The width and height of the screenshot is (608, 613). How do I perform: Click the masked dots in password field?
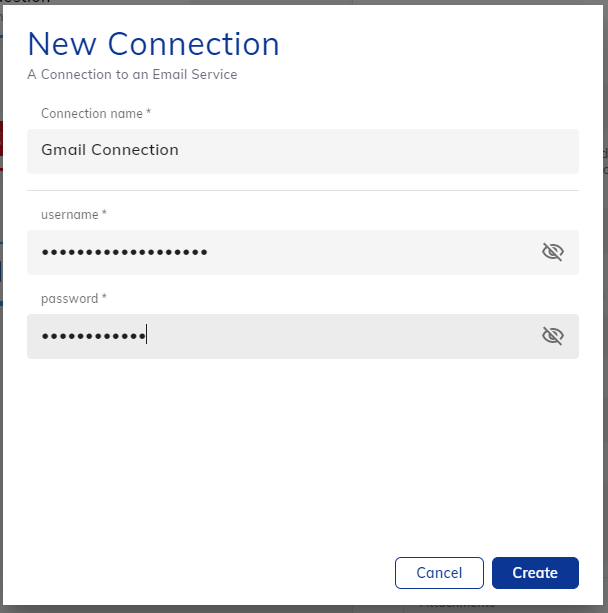[x=93, y=336]
